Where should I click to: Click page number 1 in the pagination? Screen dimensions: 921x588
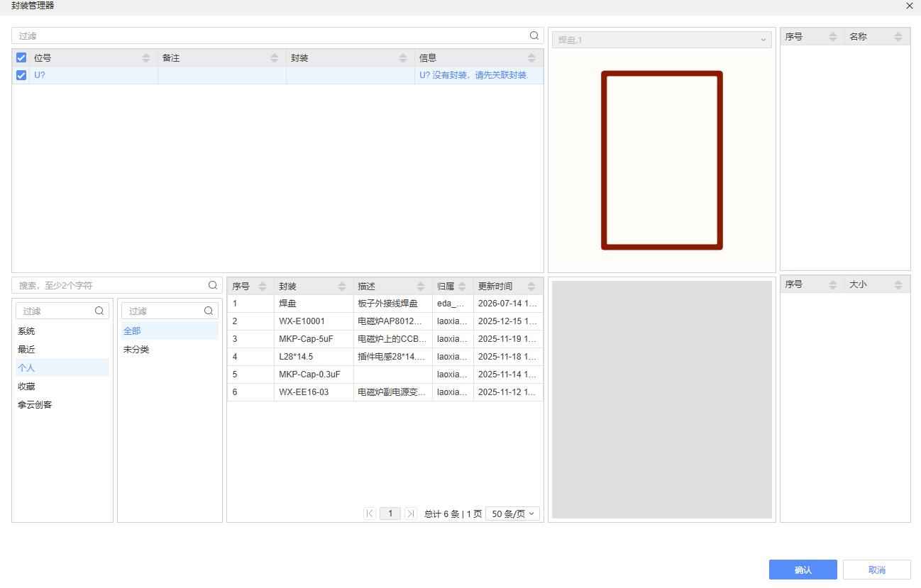click(390, 514)
